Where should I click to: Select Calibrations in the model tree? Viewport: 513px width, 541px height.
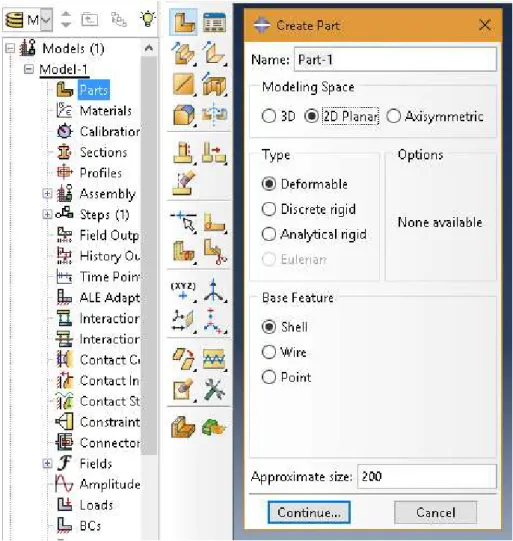coord(110,131)
